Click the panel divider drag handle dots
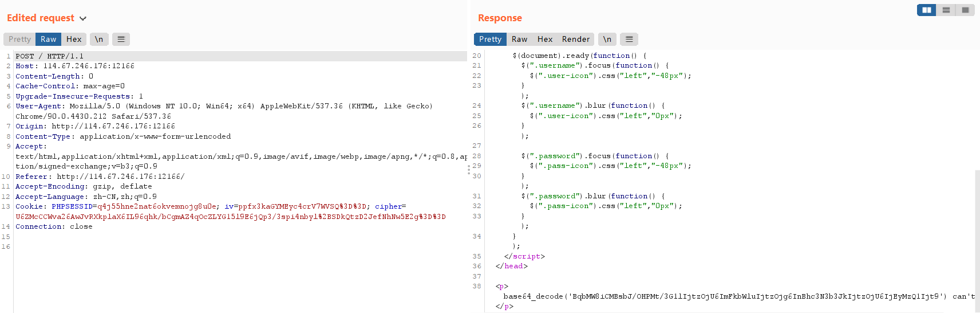980x313 pixels. [469, 170]
